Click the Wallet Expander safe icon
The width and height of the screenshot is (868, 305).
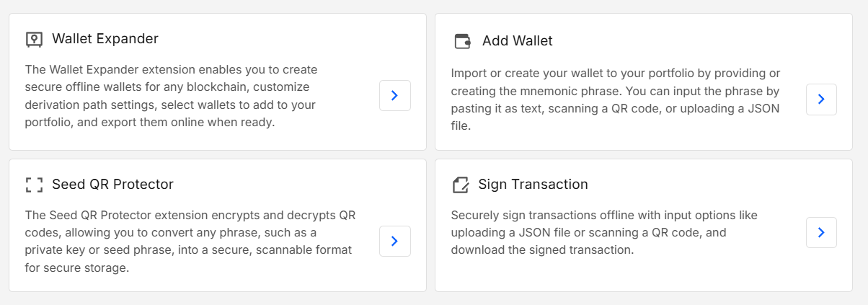(x=34, y=39)
